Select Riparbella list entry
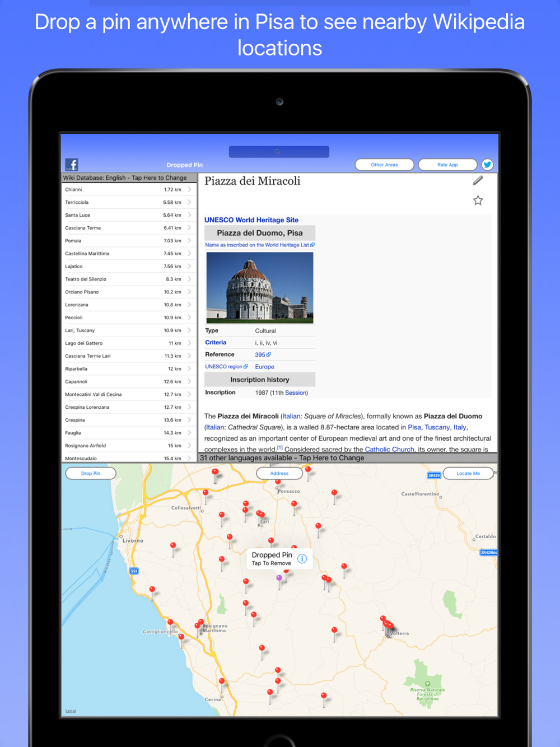This screenshot has width=560, height=747. pos(129,369)
